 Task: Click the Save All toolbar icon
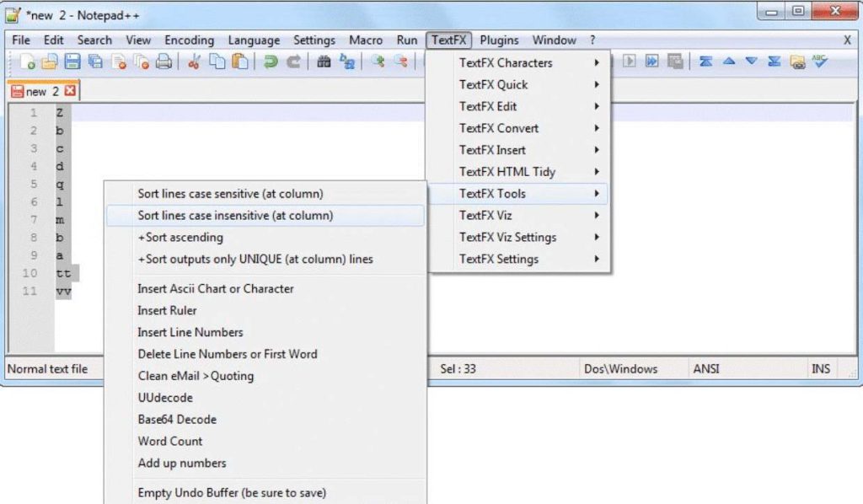[x=95, y=62]
